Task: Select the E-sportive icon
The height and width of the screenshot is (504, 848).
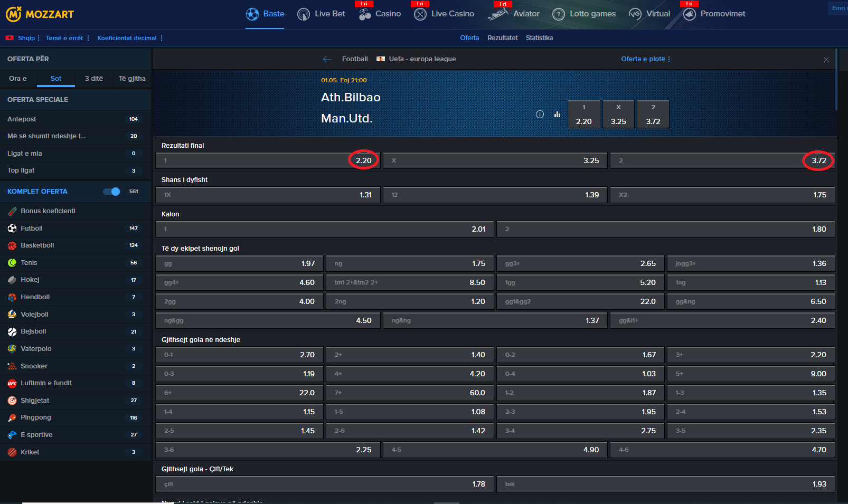Action: 12,435
